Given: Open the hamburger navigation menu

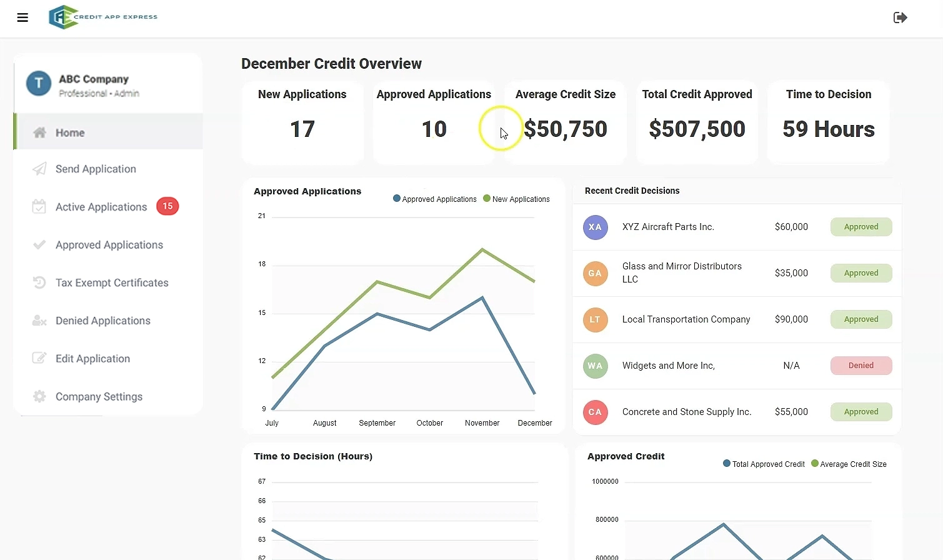Looking at the screenshot, I should pyautogui.click(x=22, y=17).
